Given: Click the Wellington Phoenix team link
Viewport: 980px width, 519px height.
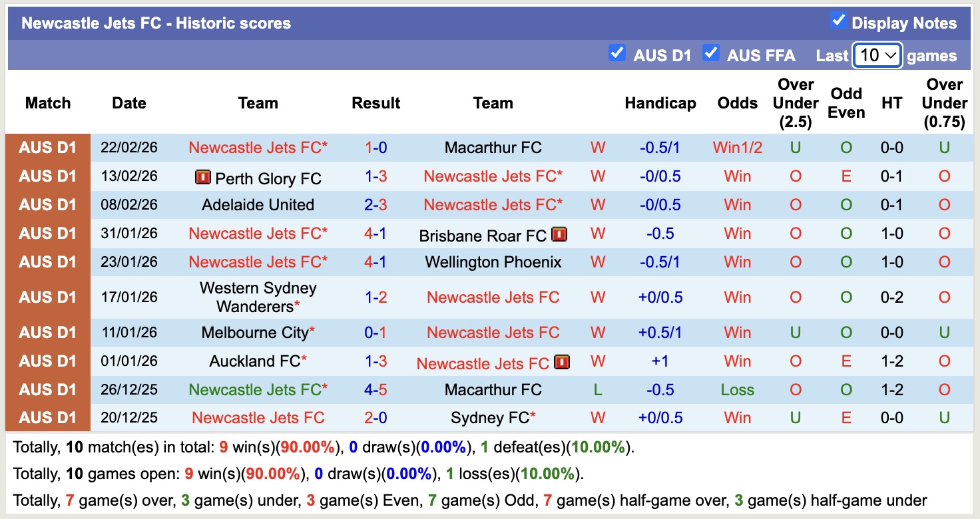Looking at the screenshot, I should pos(493,262).
